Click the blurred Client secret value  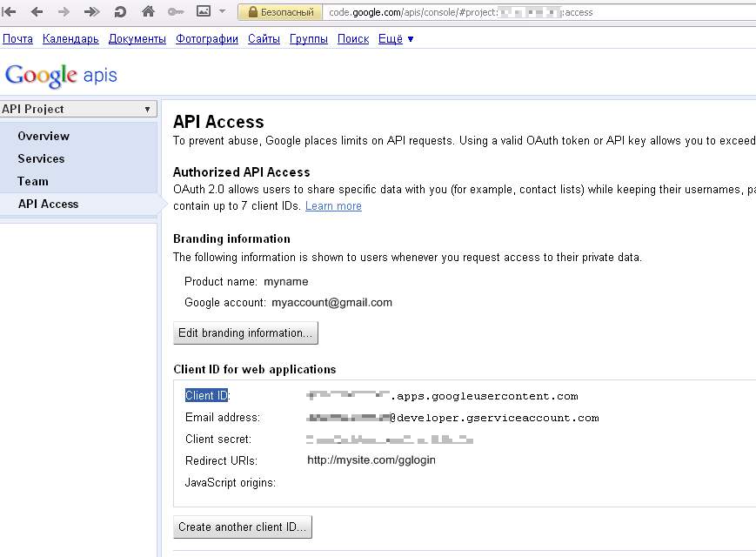[390, 440]
